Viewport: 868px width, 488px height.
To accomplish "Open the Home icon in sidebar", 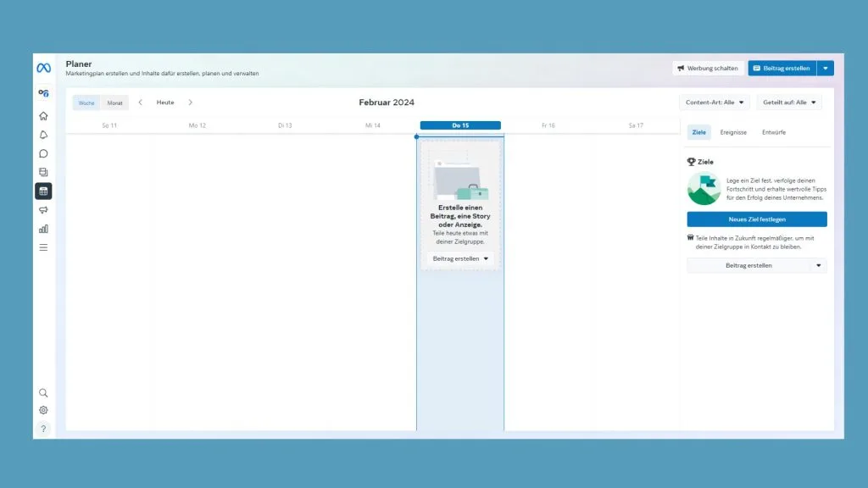I will pyautogui.click(x=43, y=116).
